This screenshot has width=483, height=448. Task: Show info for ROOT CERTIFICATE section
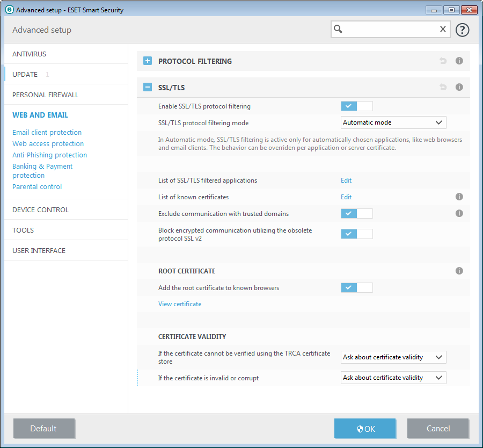(459, 271)
